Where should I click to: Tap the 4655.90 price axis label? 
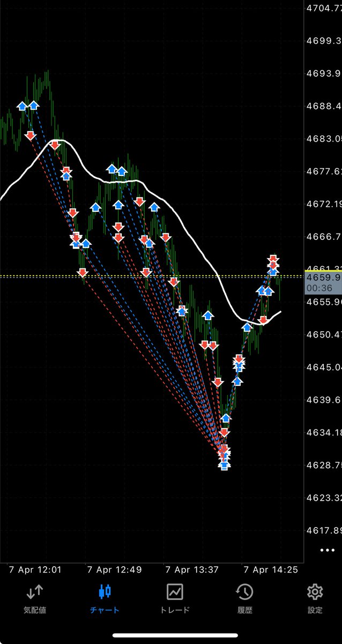(x=323, y=302)
